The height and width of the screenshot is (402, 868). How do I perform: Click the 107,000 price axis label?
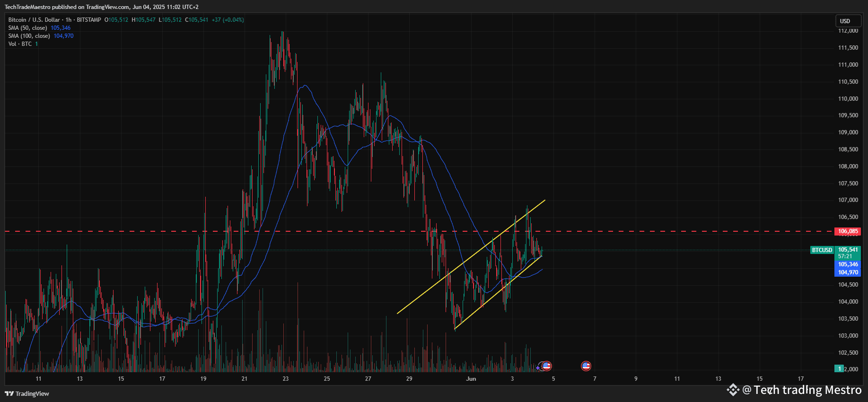click(848, 200)
